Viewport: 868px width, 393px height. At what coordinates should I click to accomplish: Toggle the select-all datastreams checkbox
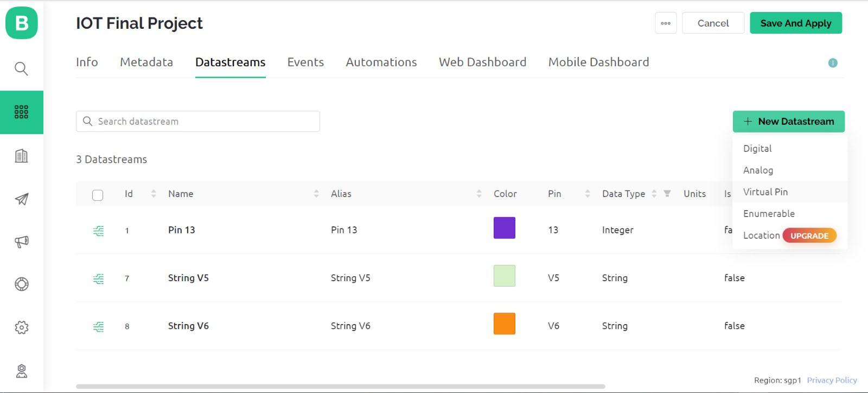pyautogui.click(x=98, y=195)
